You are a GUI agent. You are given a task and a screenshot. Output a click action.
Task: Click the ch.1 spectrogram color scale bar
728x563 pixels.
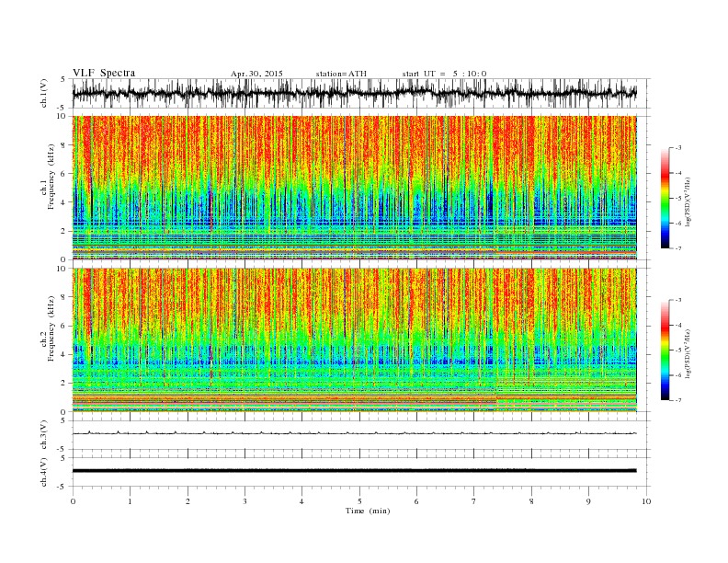(x=665, y=198)
